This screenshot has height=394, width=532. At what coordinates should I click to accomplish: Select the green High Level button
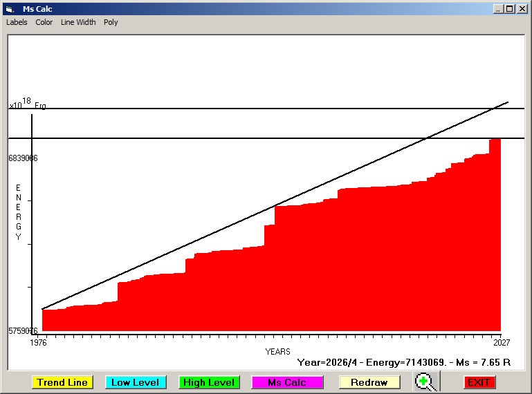209,382
